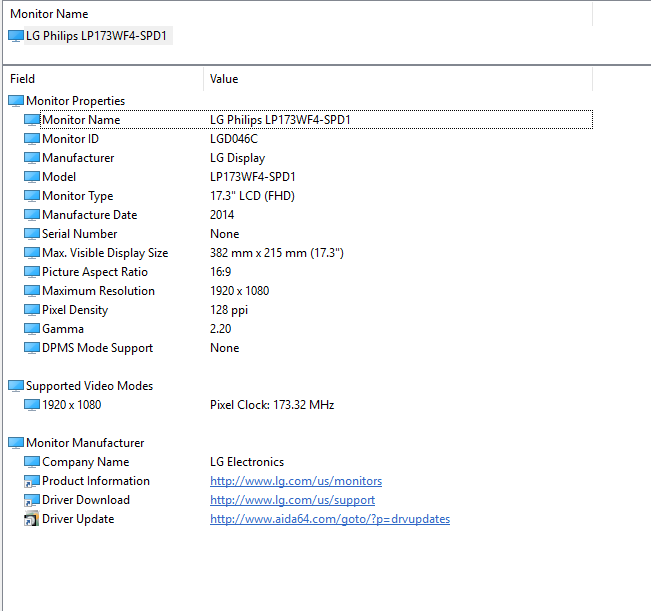Click the 128 ppi value
The width and height of the screenshot is (651, 611).
click(x=229, y=310)
